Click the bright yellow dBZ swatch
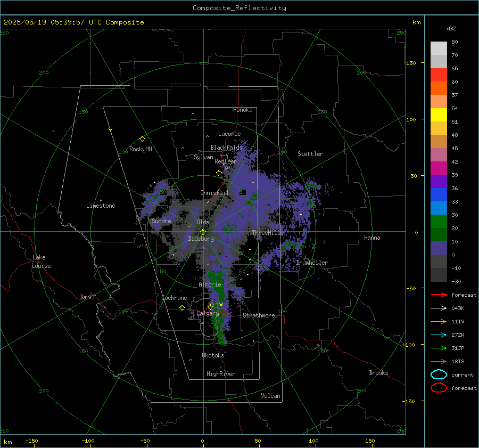 [439, 115]
